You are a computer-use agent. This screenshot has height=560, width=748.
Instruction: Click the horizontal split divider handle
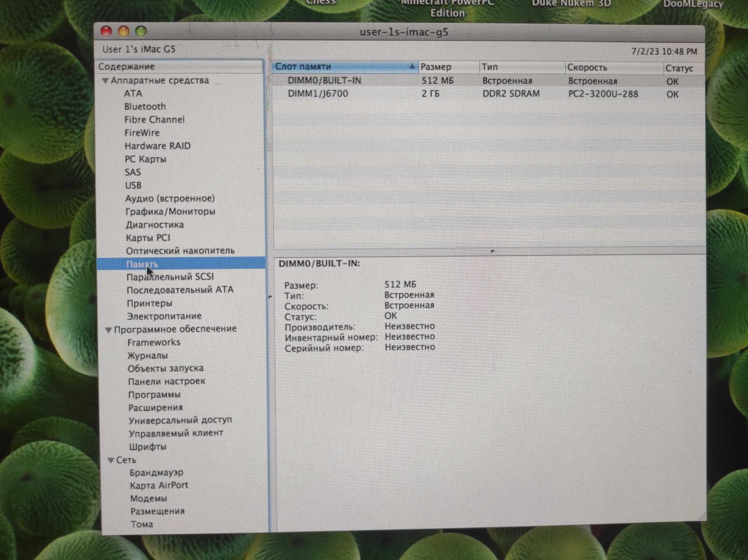coord(492,251)
